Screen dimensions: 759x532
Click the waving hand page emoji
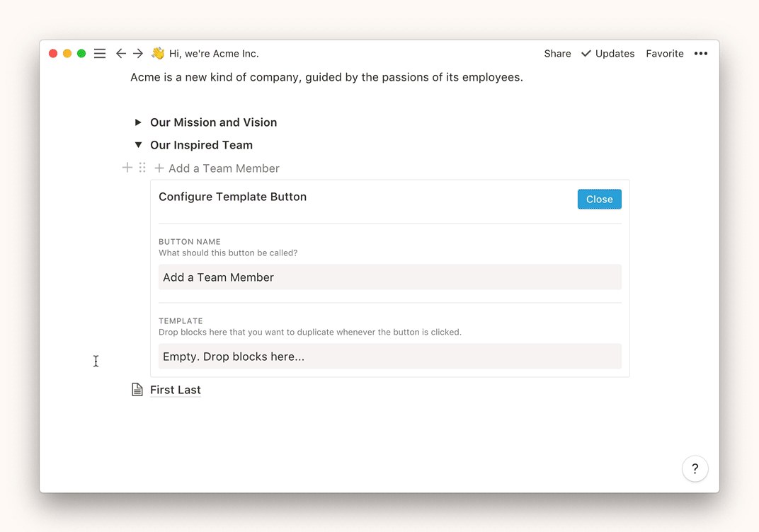158,54
